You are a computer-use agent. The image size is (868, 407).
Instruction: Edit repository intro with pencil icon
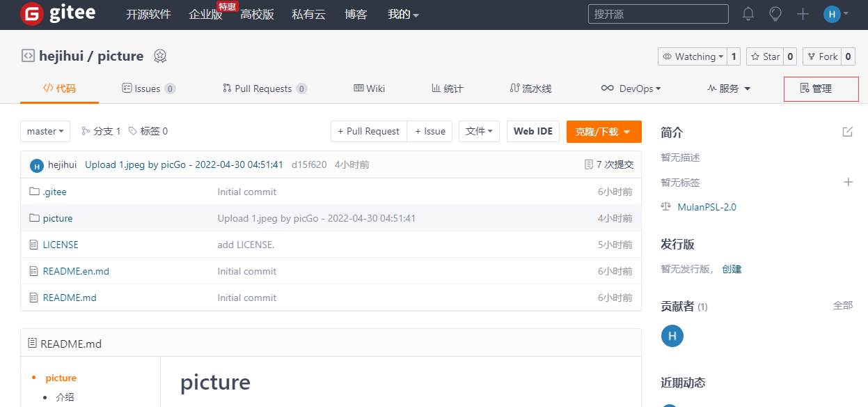point(847,132)
